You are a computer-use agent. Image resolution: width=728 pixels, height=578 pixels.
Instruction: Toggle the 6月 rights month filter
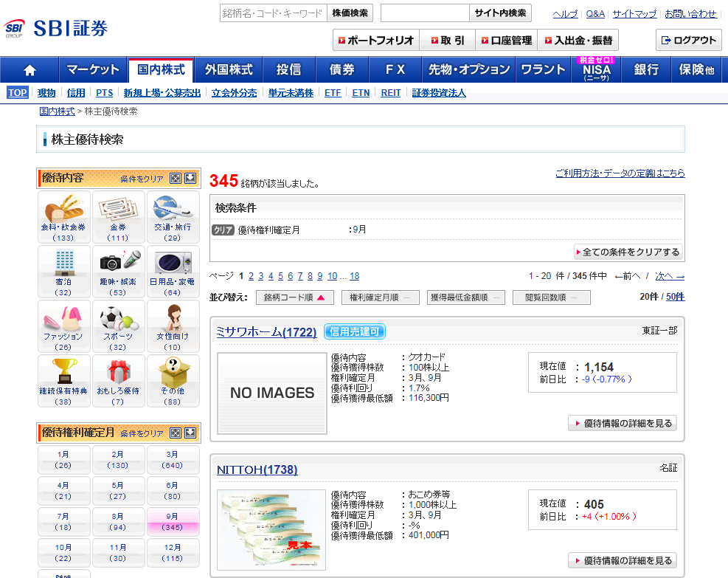[173, 491]
